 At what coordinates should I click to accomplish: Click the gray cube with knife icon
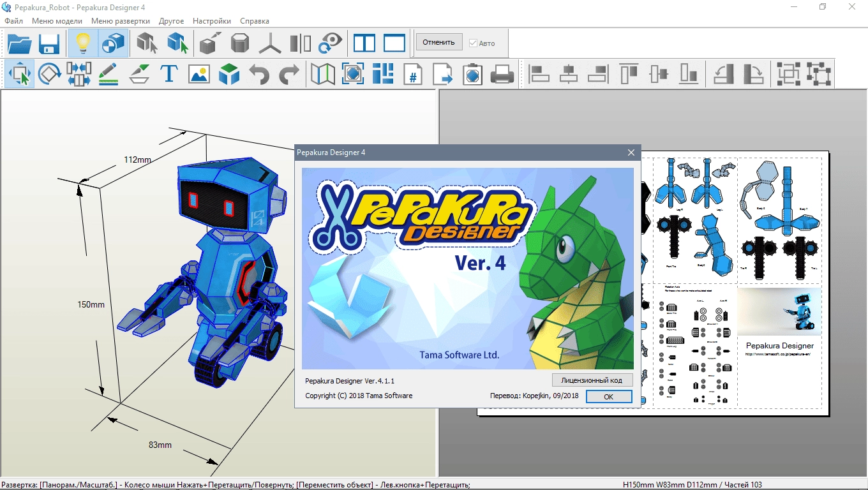[211, 43]
